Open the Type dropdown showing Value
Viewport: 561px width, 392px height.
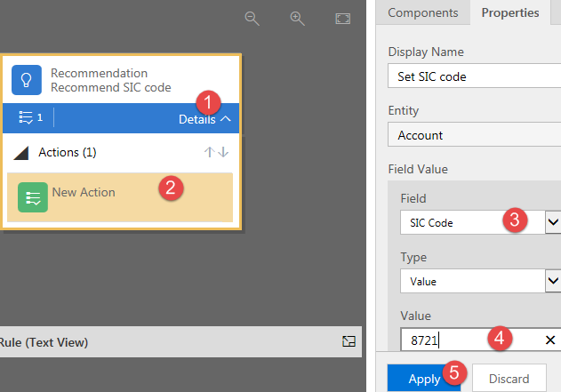552,281
